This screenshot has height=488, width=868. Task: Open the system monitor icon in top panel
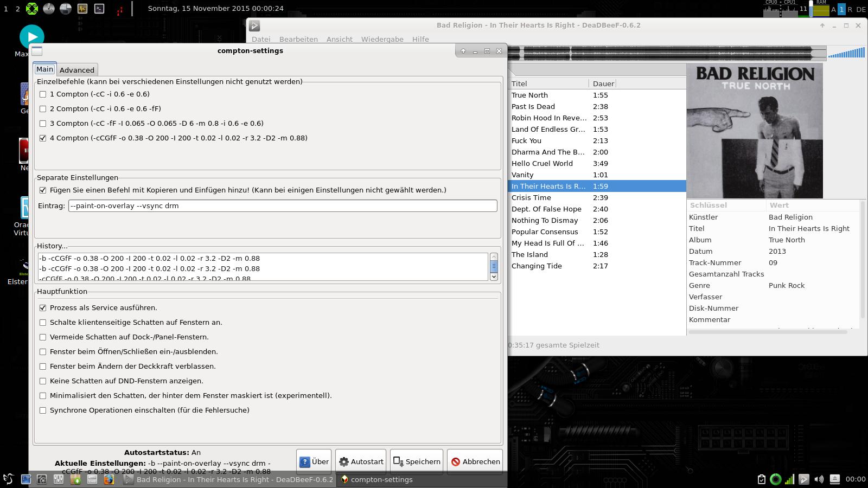coord(82,9)
